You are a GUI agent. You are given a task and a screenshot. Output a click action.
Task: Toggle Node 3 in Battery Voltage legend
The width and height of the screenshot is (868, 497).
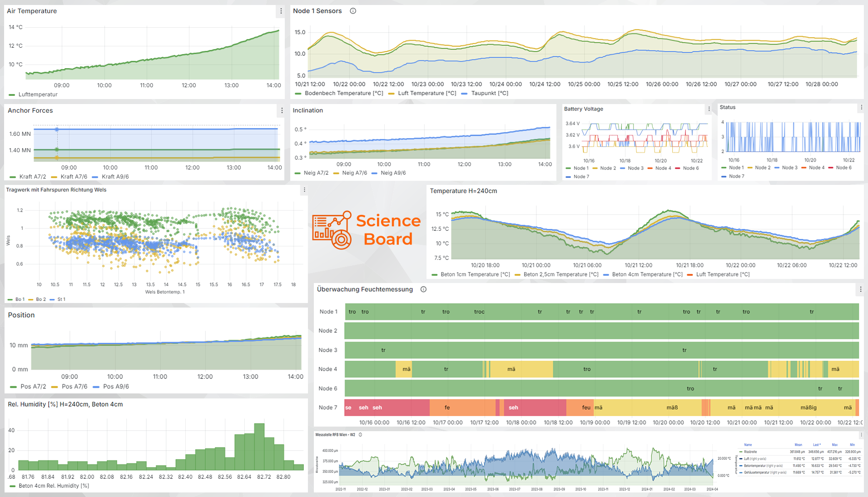click(x=632, y=168)
